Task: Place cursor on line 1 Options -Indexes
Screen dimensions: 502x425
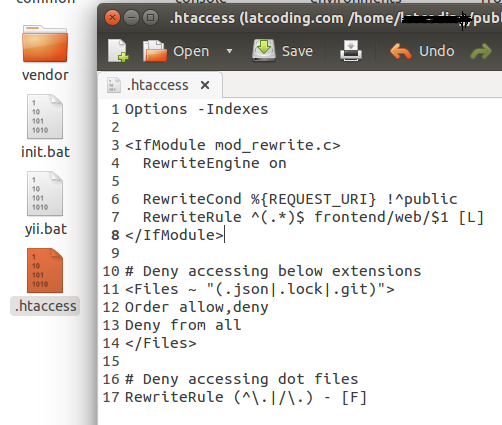Action: click(196, 109)
